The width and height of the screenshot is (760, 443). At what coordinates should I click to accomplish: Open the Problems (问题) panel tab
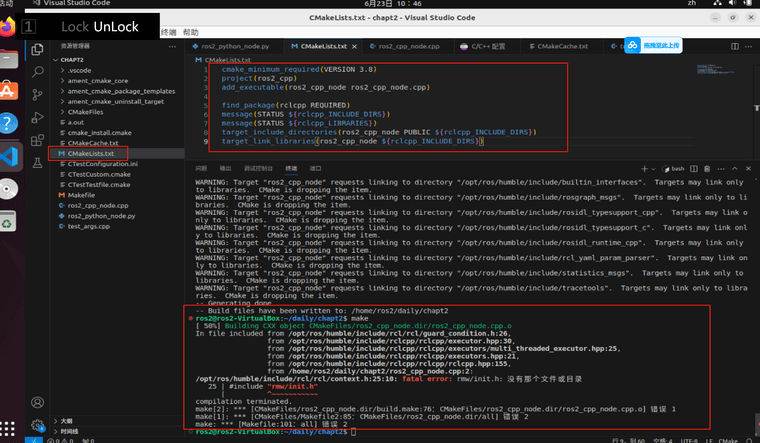(201, 169)
